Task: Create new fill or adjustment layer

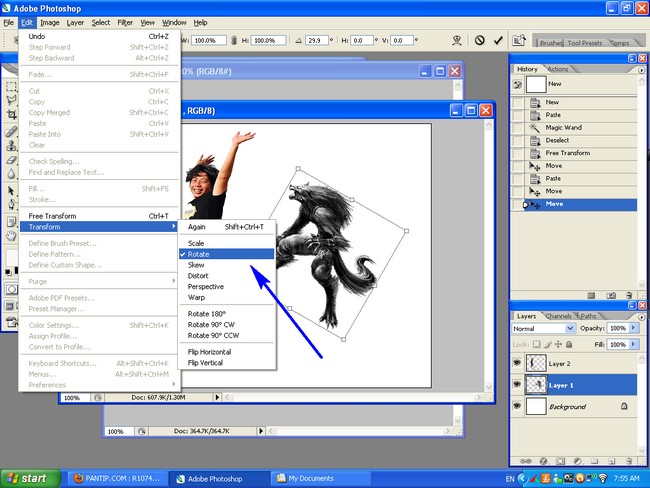Action: [x=578, y=461]
